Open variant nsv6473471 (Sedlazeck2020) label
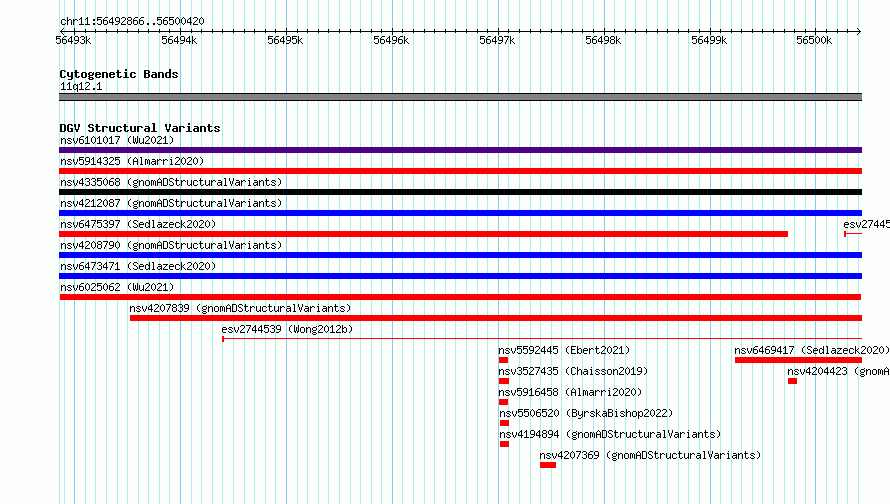This screenshot has height=504, width=890. 138,266
